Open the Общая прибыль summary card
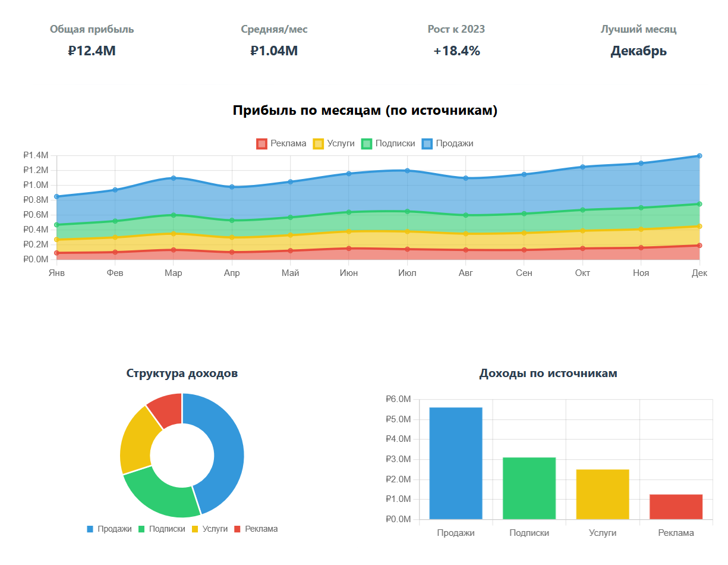Screen dimensions: 728x565 [92, 40]
